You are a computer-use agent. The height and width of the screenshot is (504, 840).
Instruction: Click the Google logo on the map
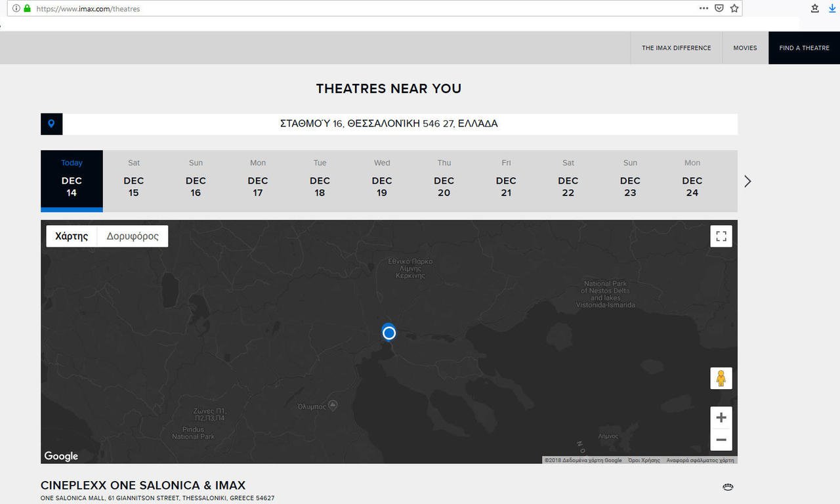61,456
